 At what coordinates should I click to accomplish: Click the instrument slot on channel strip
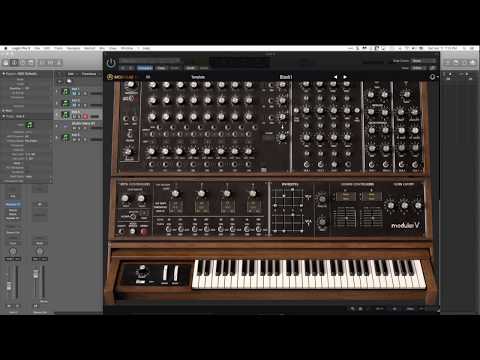(x=13, y=204)
